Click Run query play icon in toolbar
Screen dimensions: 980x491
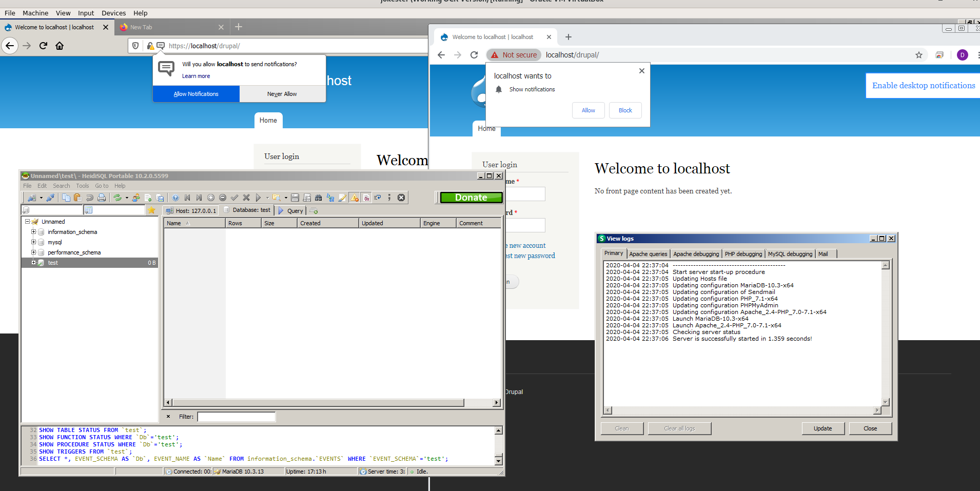(x=258, y=198)
